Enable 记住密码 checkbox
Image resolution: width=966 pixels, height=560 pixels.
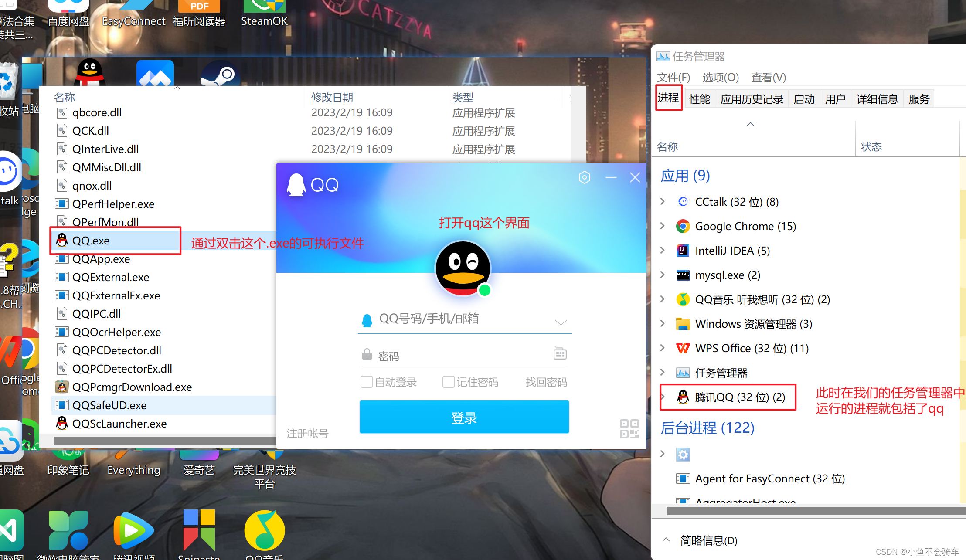[x=448, y=382]
